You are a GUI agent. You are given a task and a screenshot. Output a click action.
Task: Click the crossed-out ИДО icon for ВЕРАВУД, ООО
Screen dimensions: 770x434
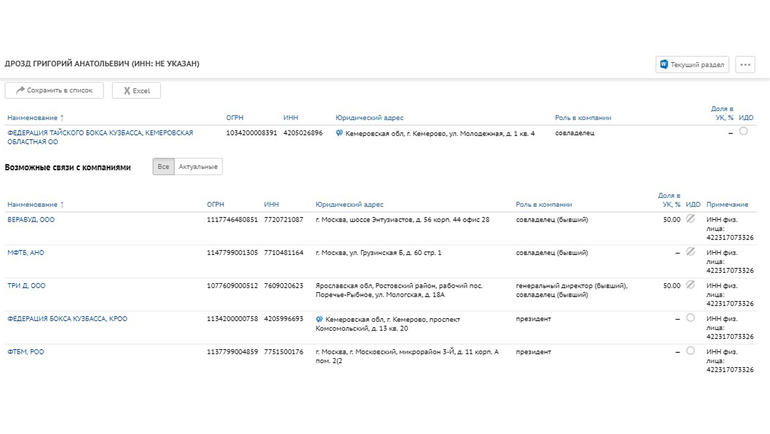[690, 219]
